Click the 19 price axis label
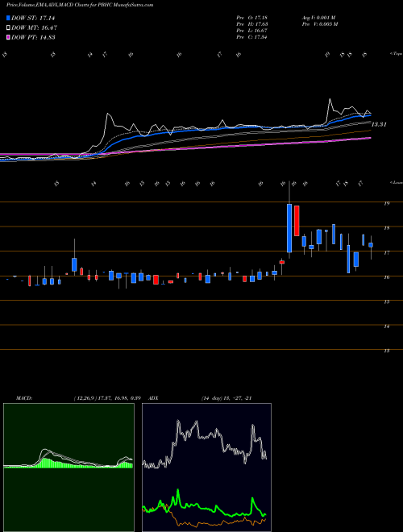 386,203
